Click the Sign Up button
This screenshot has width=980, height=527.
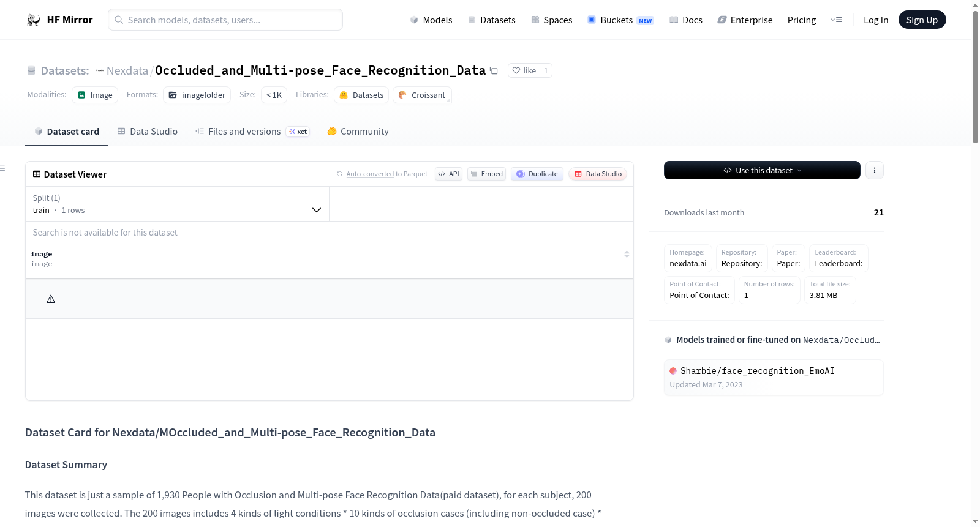(922, 20)
